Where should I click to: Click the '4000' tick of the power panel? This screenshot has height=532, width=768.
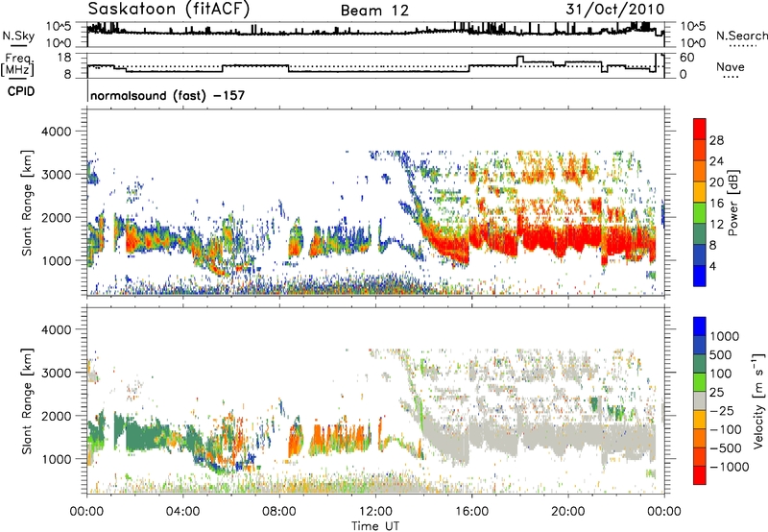click(56, 132)
